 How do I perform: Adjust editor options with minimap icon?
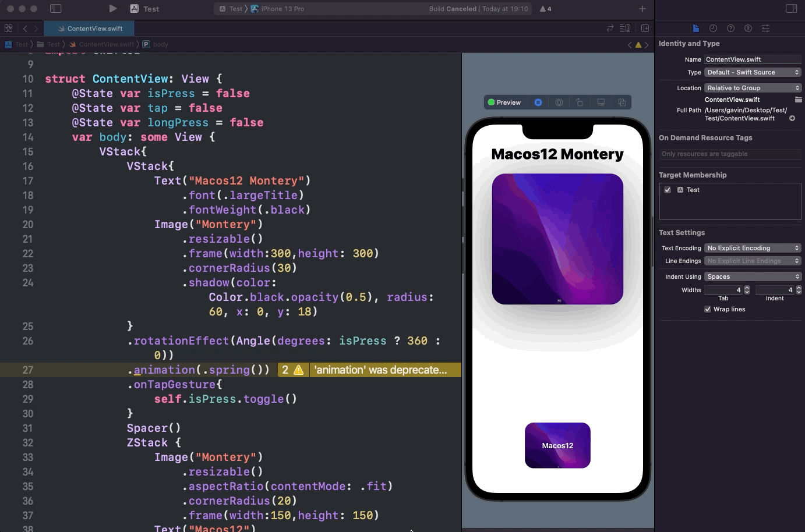625,28
